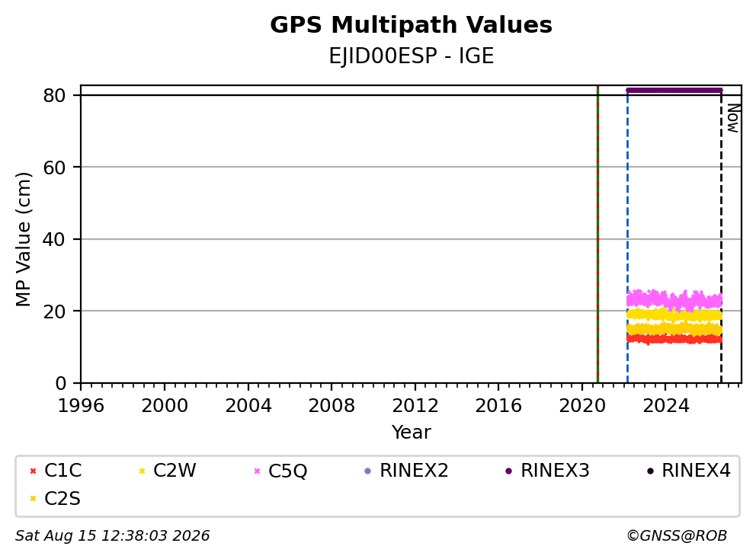The height and width of the screenshot is (559, 756).
Task: Click the C5Q magenta legend marker
Action: point(257,471)
